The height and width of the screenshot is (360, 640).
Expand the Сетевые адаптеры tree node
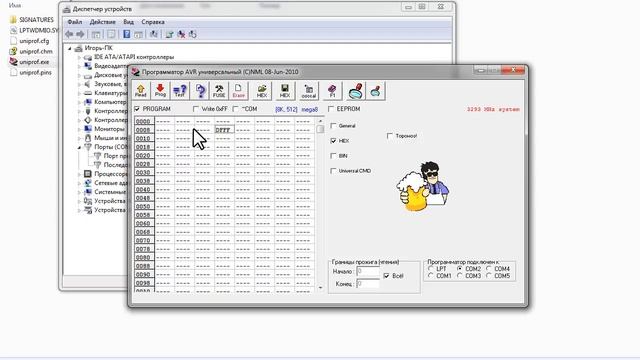[79, 183]
